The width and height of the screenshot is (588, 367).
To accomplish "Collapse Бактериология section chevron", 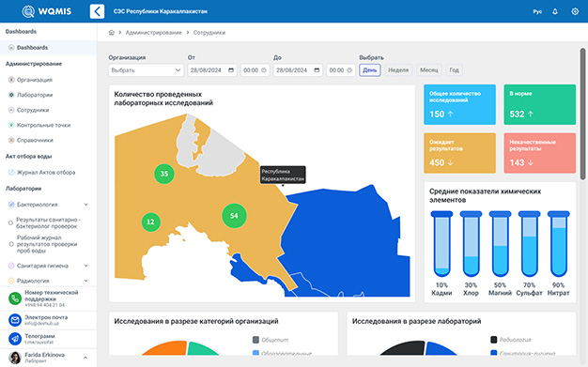I will click(85, 205).
